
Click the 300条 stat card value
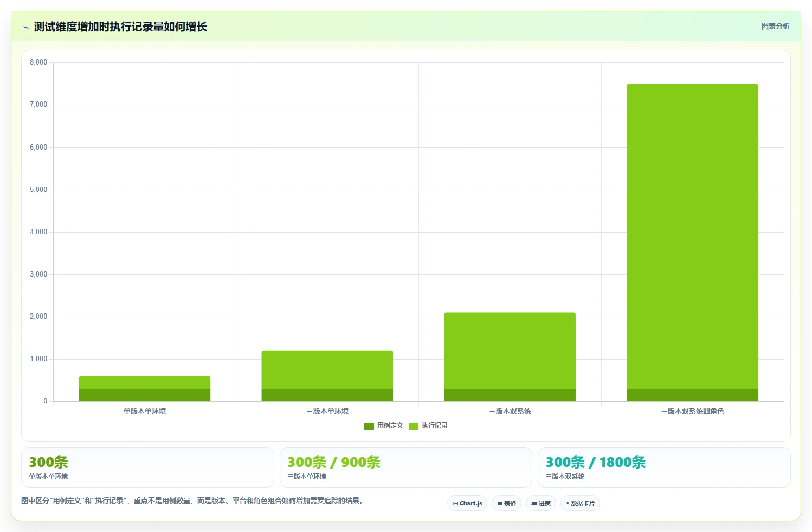click(48, 462)
